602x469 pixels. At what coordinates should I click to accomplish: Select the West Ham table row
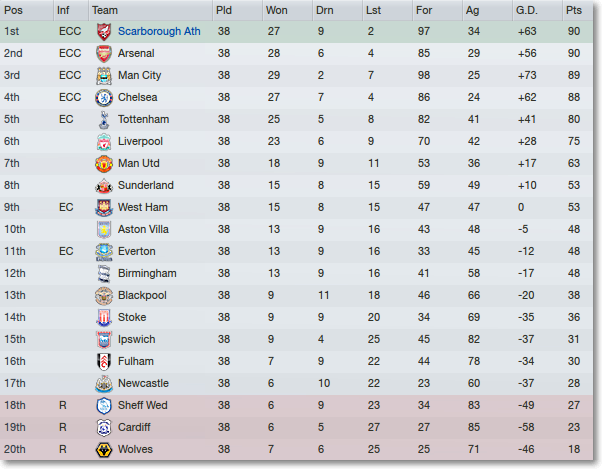tap(296, 208)
